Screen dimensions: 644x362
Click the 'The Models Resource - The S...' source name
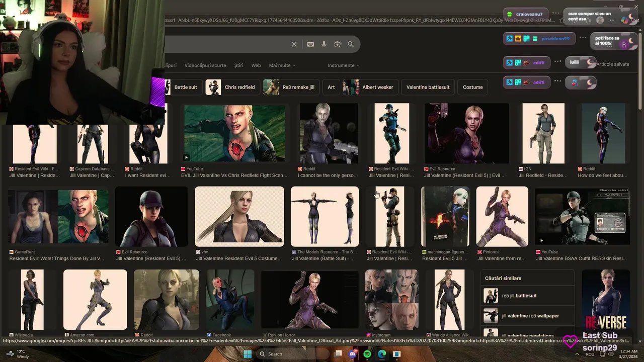click(327, 252)
